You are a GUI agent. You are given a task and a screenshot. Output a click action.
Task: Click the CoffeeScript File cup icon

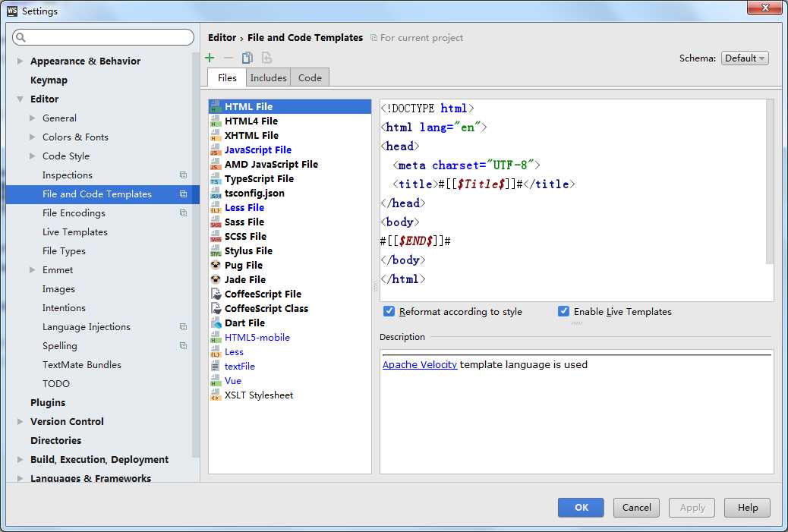coord(216,294)
